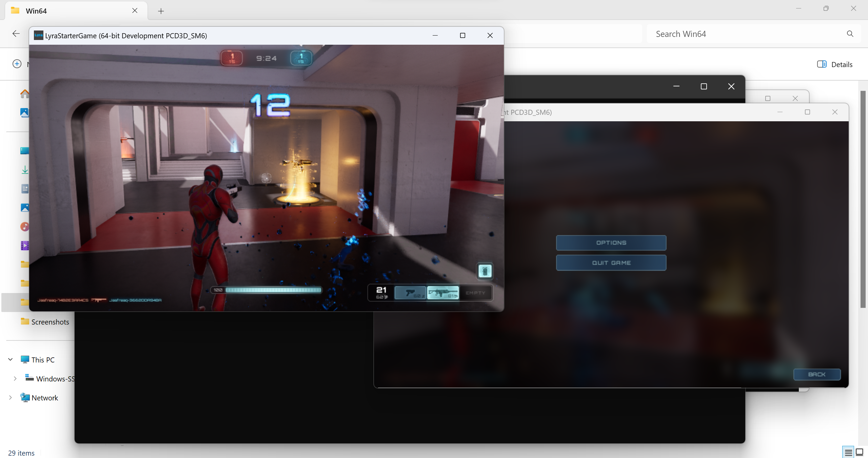The width and height of the screenshot is (868, 458).
Task: Maximize the background Lyra menu window
Action: click(807, 112)
